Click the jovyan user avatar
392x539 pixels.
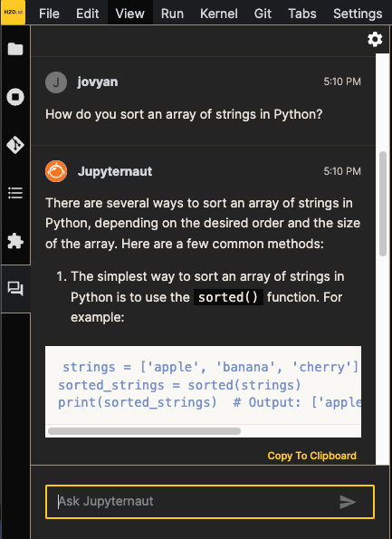[56, 82]
